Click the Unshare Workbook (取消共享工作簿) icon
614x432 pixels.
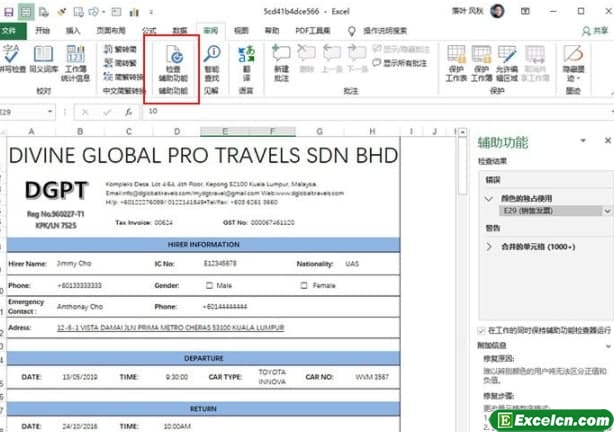(x=535, y=63)
